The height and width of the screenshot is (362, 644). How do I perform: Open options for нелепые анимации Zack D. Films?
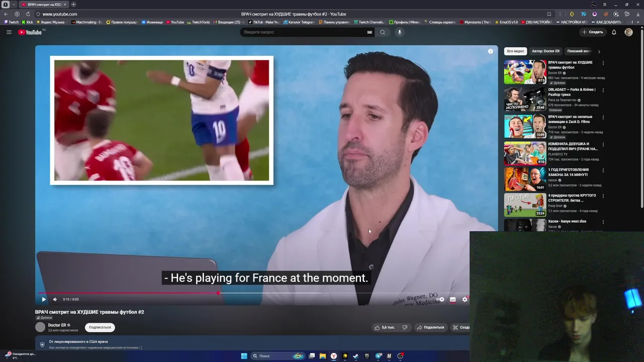point(603,118)
